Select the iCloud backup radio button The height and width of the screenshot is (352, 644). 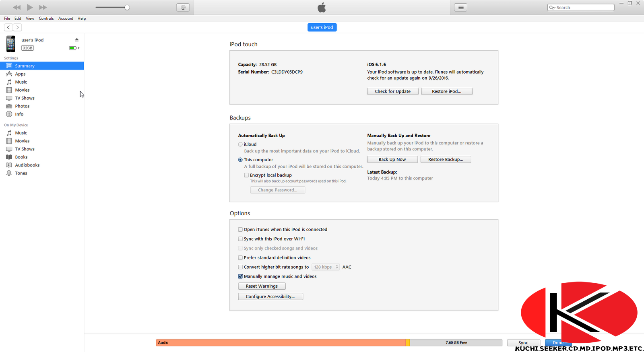[x=240, y=144]
